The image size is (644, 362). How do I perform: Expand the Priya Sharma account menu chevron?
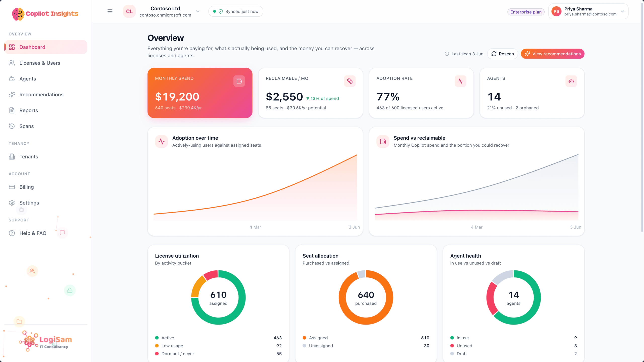[x=622, y=11]
